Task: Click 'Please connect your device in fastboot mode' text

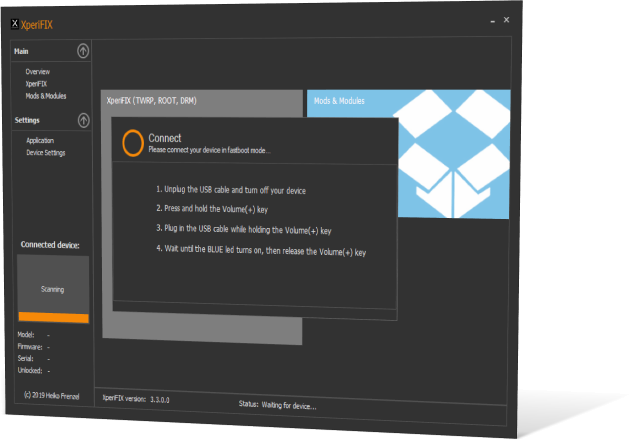Action: [x=209, y=150]
